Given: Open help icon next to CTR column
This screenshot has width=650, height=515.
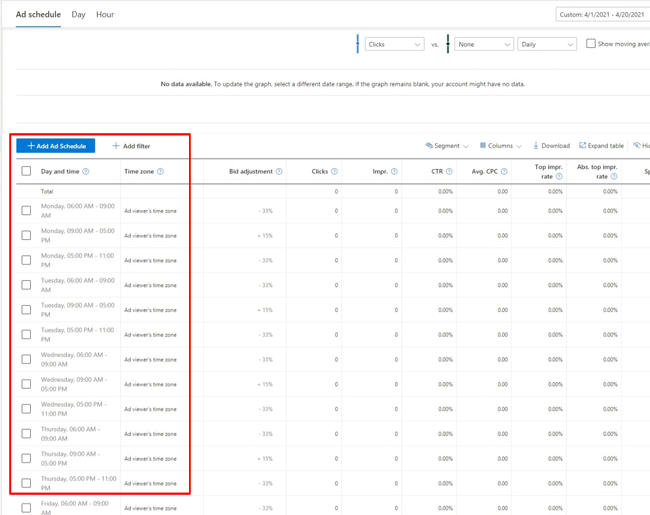Looking at the screenshot, I should point(449,171).
